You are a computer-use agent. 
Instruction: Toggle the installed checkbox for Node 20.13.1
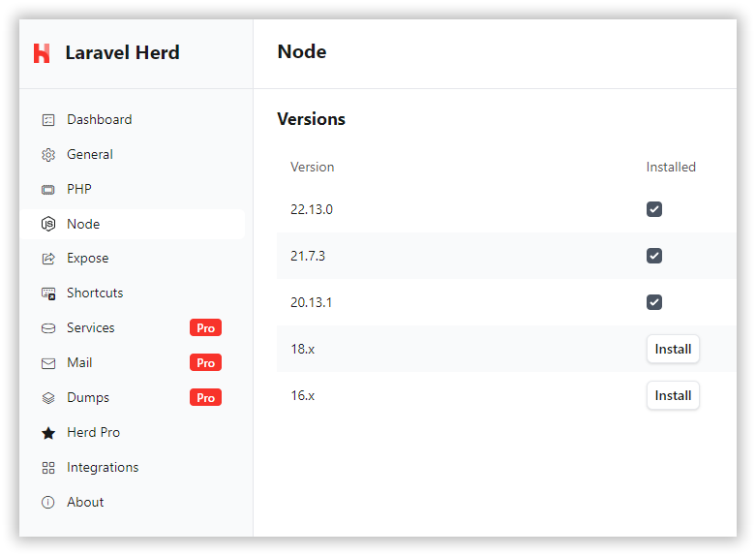653,302
